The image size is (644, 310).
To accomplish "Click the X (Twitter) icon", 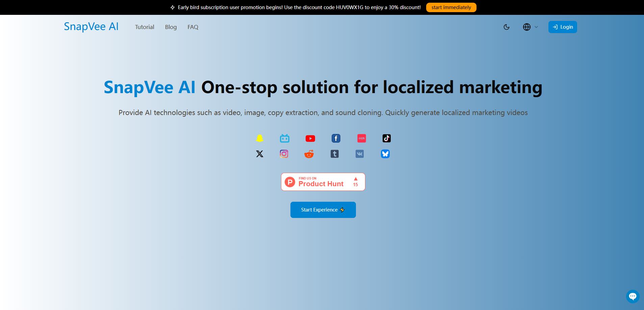I will (259, 154).
